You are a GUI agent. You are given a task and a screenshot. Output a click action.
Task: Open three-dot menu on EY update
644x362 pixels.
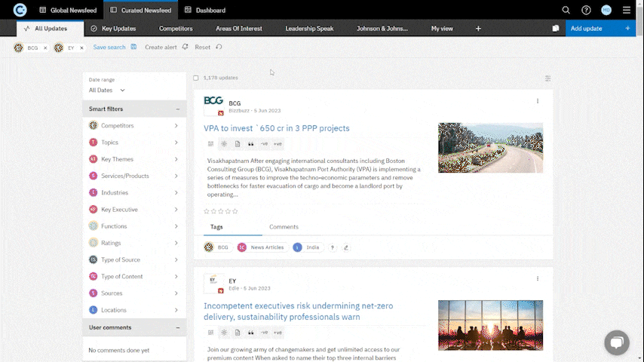click(538, 278)
